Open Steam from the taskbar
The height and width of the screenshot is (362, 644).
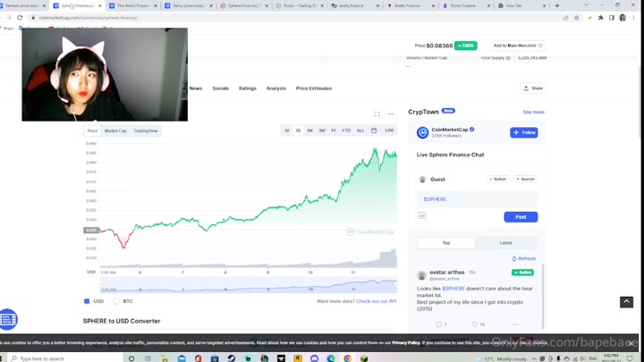[232, 358]
